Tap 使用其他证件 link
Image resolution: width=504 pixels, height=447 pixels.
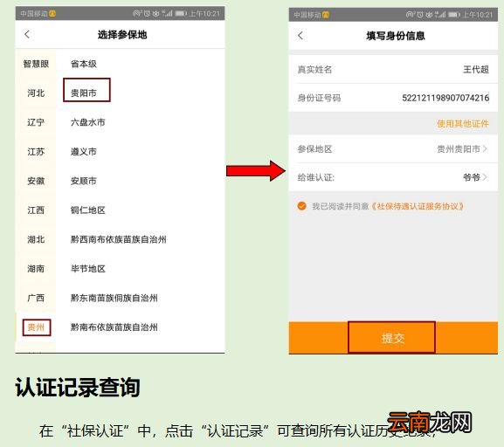[x=463, y=123]
